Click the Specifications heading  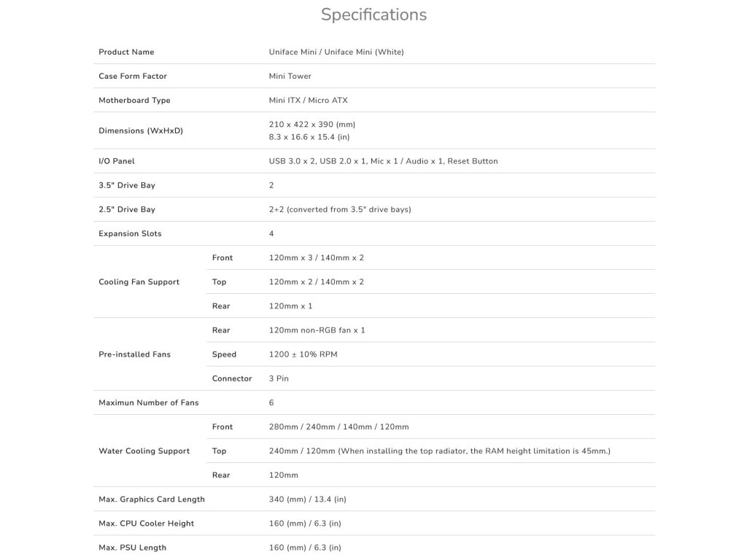click(x=373, y=15)
